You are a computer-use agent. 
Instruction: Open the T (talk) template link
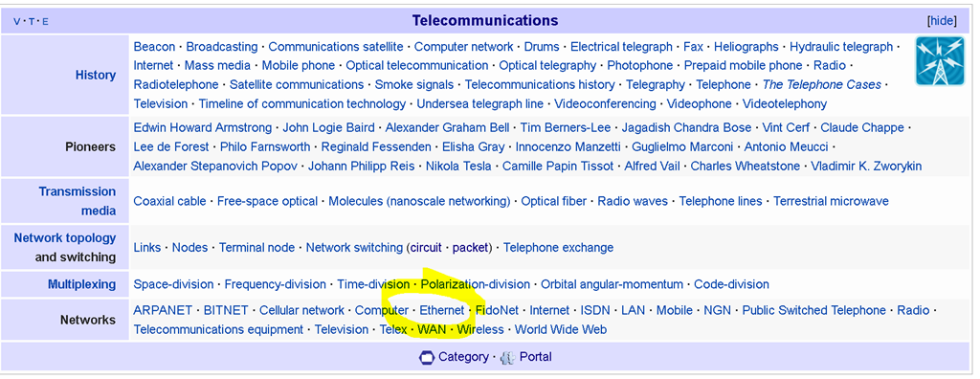32,21
